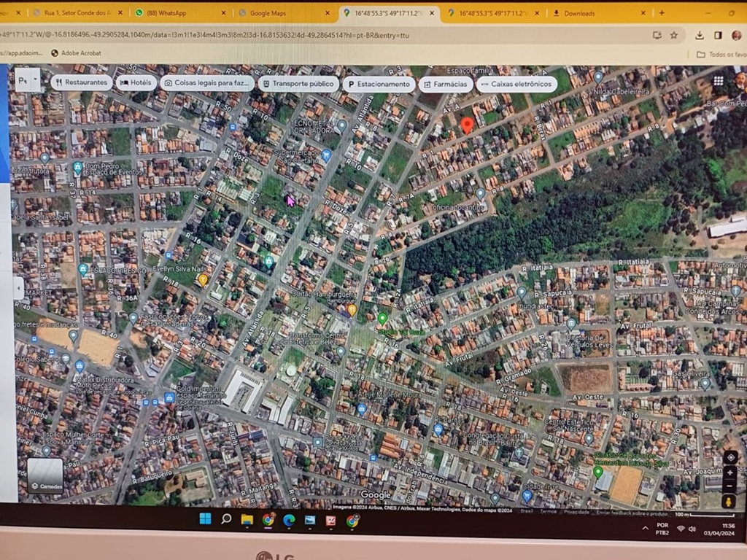
Task: Click the Evellyn Silva Nails orange pin
Action: click(203, 279)
